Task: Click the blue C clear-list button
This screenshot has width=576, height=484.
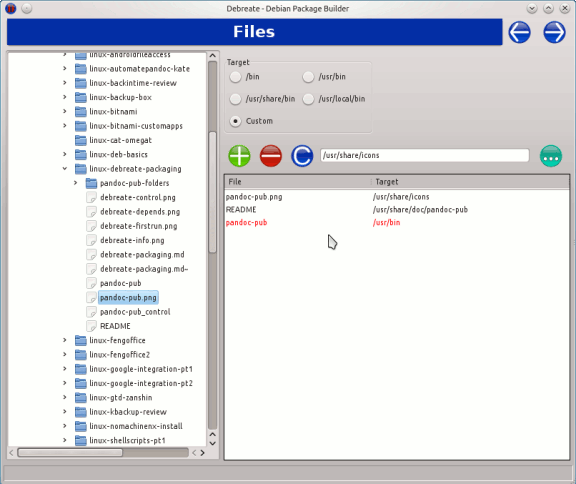Action: (302, 156)
